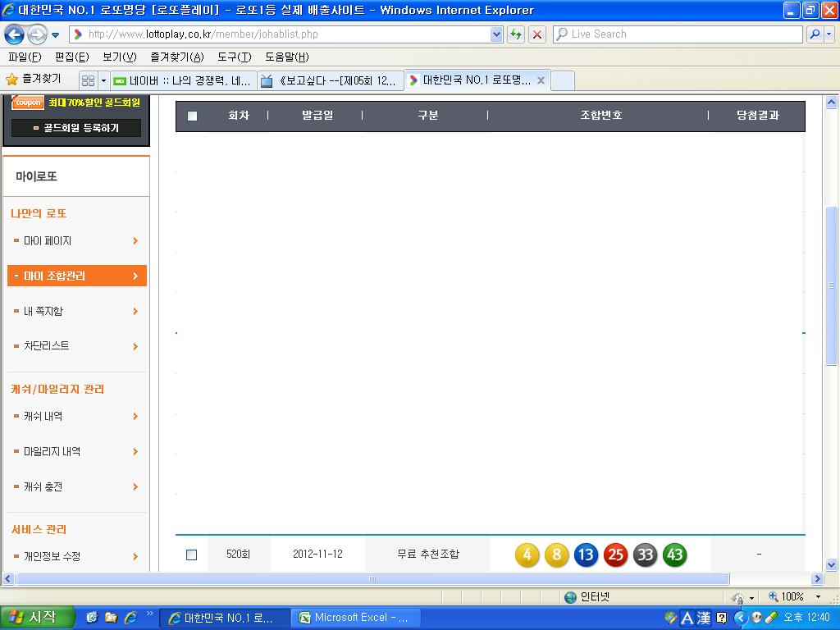This screenshot has height=630, width=840.
Task: Check the 520회 row checkbox
Action: 192,555
